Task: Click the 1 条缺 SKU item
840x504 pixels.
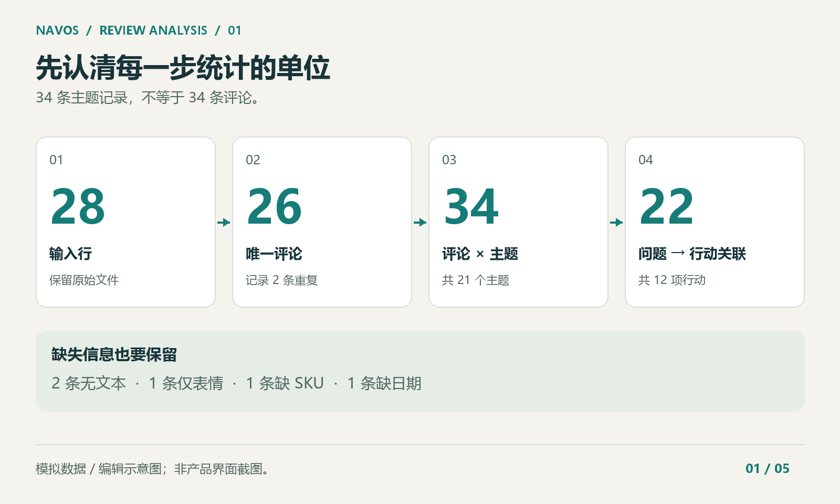Action: click(285, 383)
